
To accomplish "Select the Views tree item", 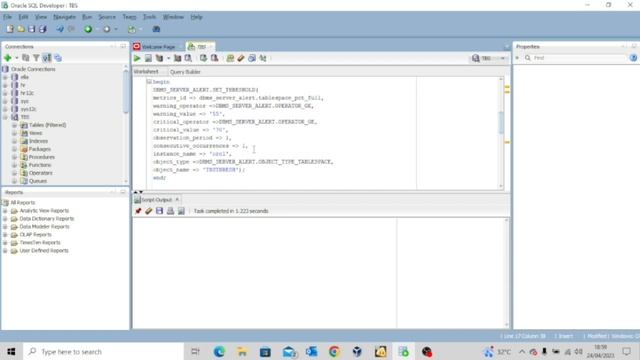I will 36,133.
